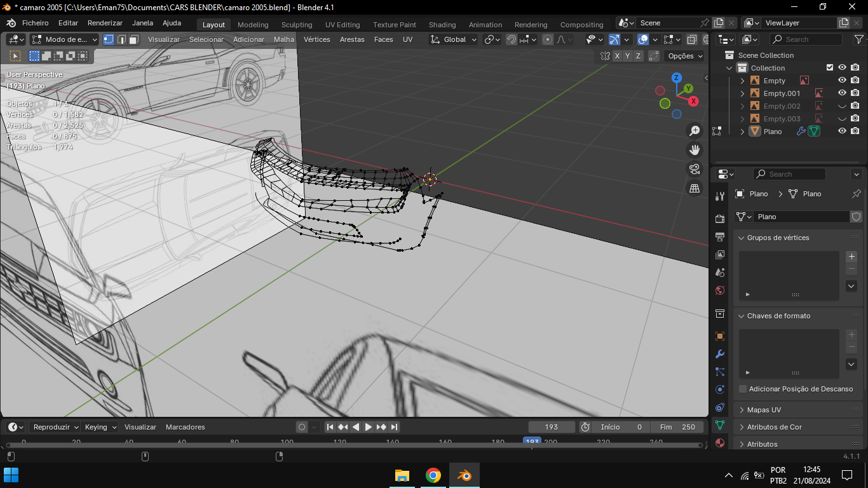Open the Renderizar menu
The height and width of the screenshot is (488, 868).
pyautogui.click(x=105, y=23)
